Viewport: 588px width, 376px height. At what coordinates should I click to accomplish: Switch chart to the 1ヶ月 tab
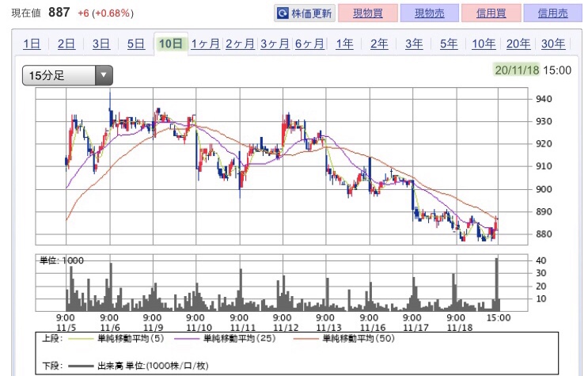205,44
